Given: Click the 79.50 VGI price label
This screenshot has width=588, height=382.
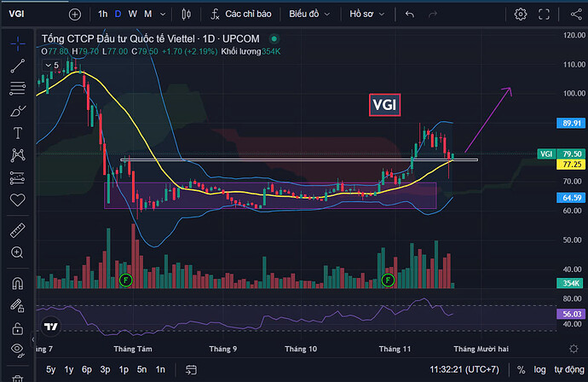Looking at the screenshot, I should [x=562, y=153].
